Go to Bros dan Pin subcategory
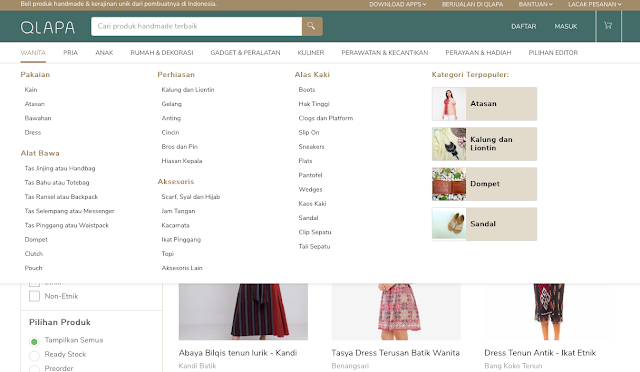This screenshot has height=372, width=640. point(180,147)
